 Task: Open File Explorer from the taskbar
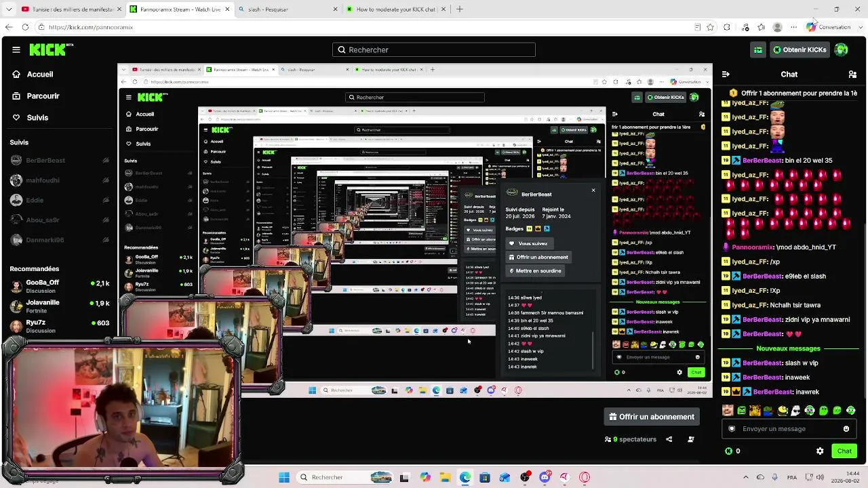click(x=445, y=477)
